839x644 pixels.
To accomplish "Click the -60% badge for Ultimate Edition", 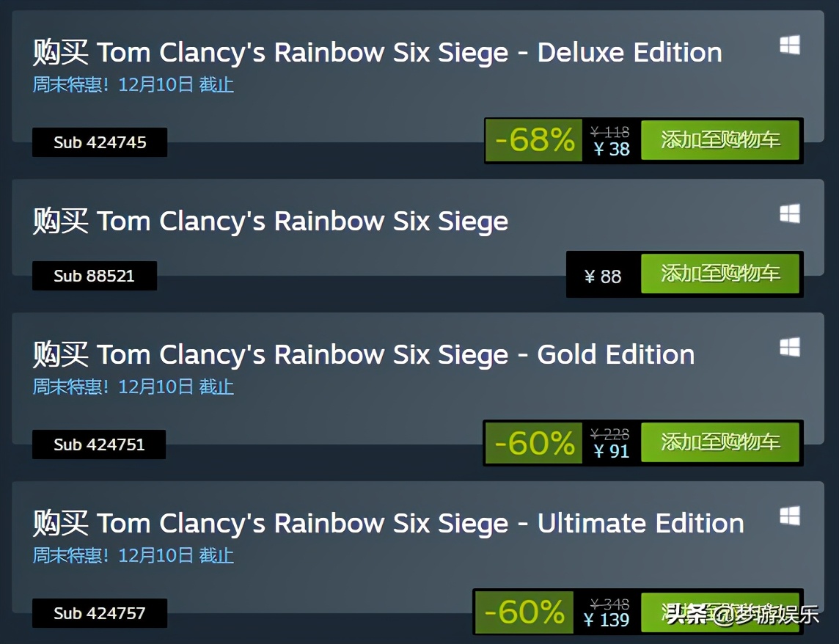I will point(523,612).
